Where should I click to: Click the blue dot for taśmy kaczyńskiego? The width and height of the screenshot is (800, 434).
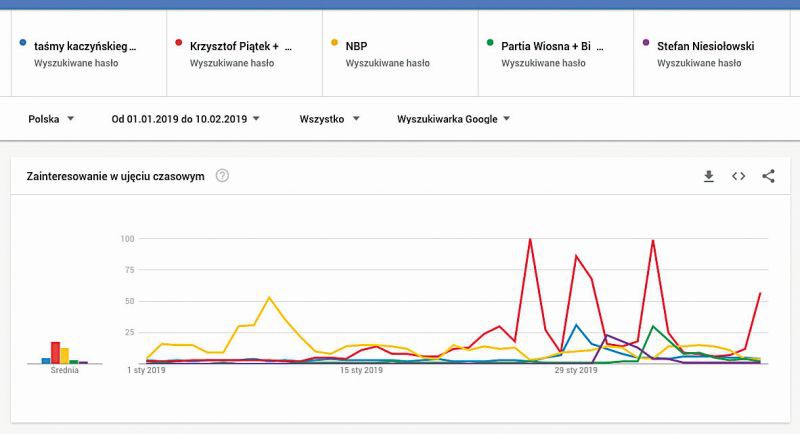point(22,44)
